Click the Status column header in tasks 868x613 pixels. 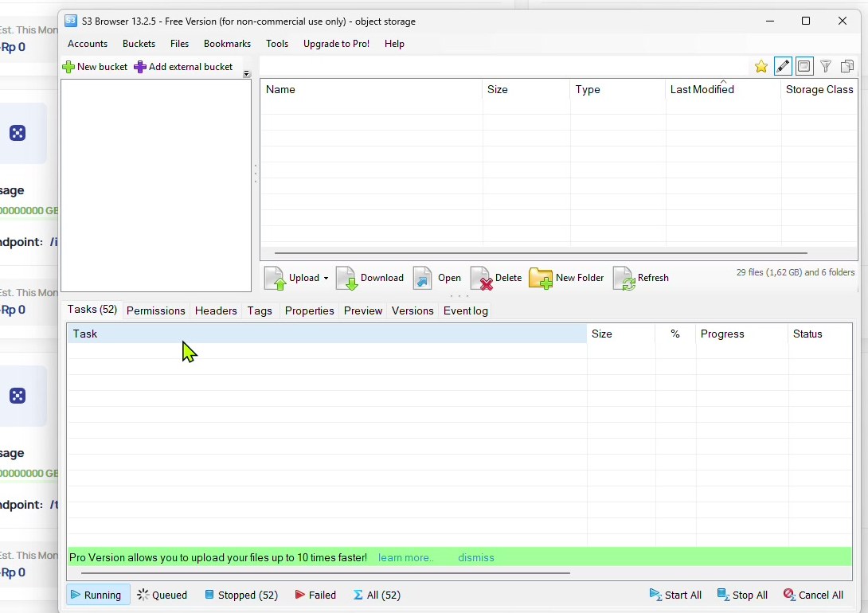(820, 334)
